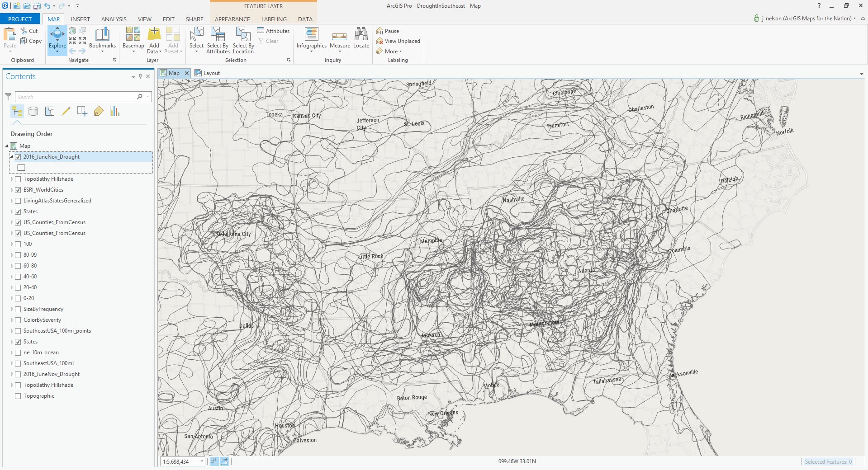868x470 pixels.
Task: Switch Contents to the chart list icon
Action: pos(114,111)
